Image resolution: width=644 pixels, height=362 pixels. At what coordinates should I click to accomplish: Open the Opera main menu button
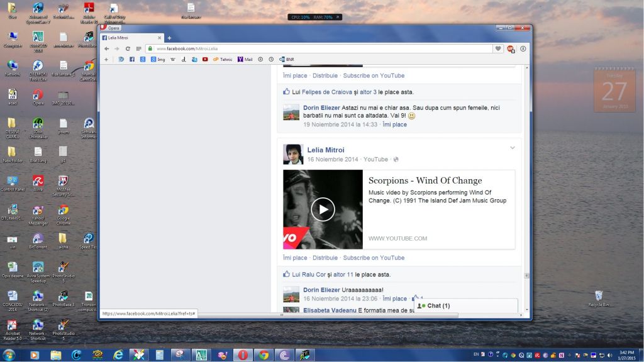click(x=110, y=28)
